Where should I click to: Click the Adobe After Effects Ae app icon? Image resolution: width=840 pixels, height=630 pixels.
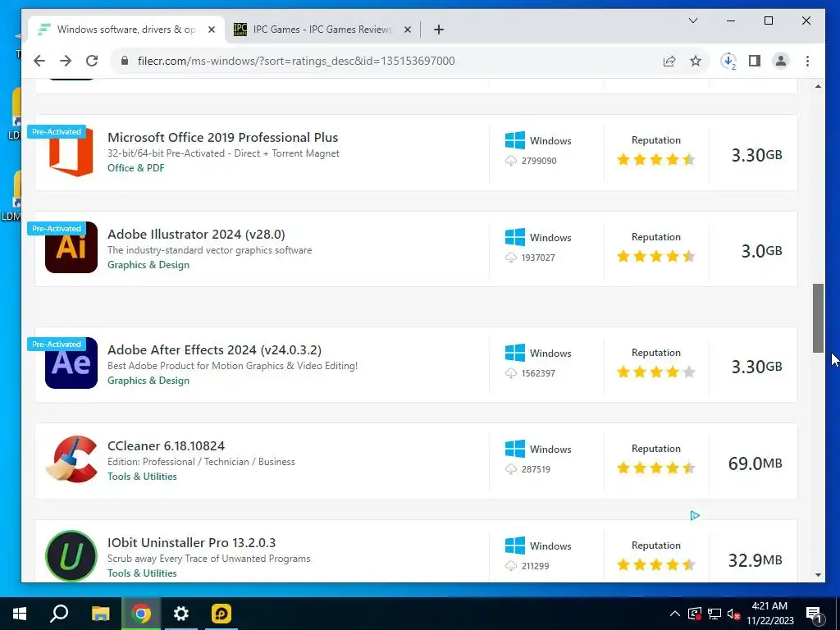(x=71, y=363)
